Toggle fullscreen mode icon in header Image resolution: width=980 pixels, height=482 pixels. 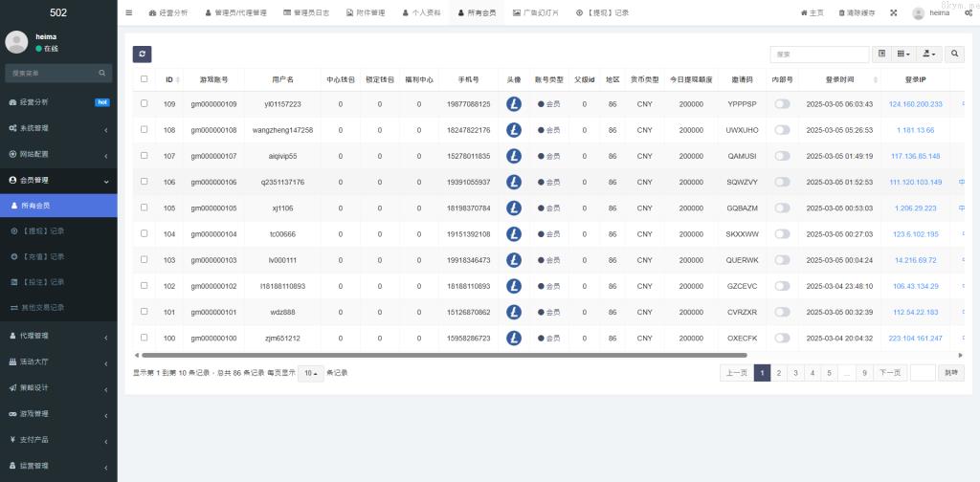coord(893,13)
